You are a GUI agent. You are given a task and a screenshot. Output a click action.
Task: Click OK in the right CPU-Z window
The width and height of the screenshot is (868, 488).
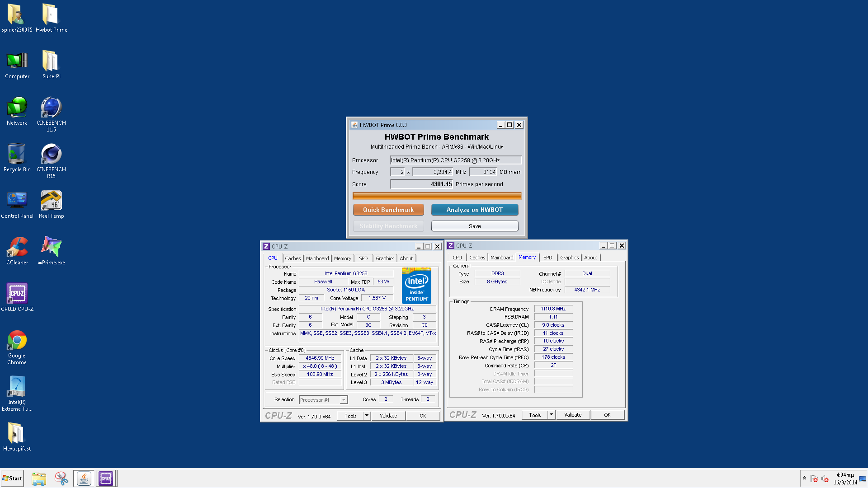coord(607,415)
